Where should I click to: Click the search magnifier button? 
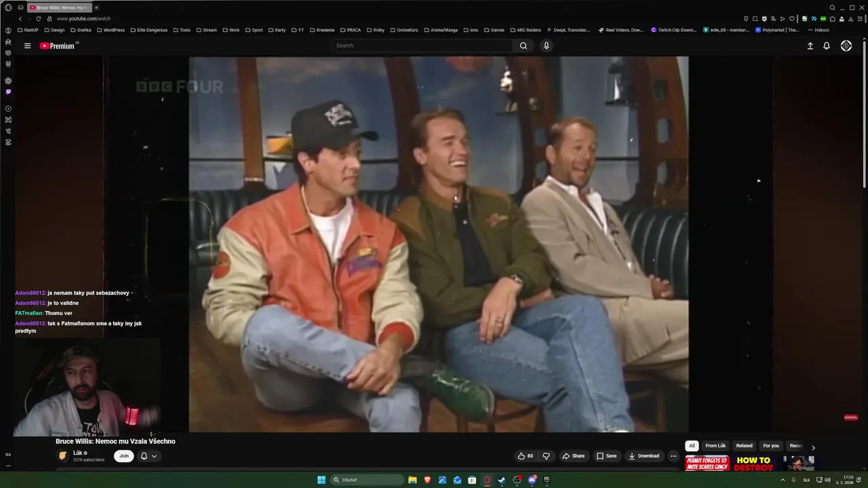click(523, 45)
